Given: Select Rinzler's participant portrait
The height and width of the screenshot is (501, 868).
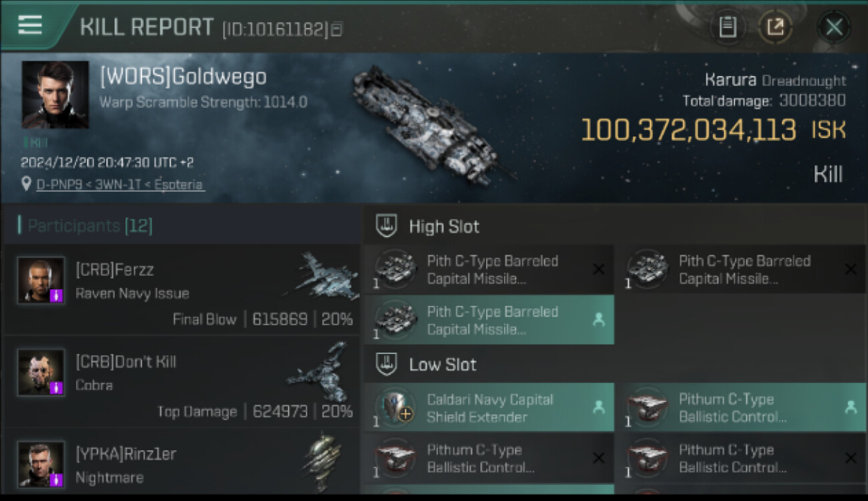Looking at the screenshot, I should (41, 464).
